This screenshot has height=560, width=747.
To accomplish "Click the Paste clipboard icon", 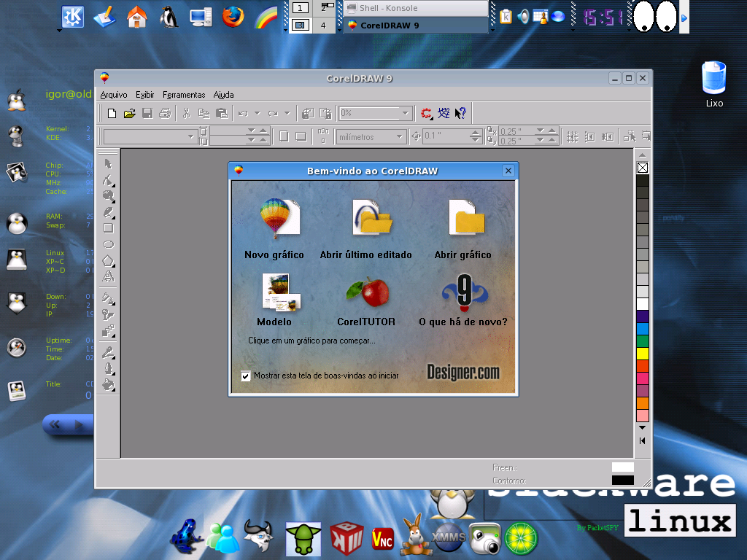I will tap(222, 113).
